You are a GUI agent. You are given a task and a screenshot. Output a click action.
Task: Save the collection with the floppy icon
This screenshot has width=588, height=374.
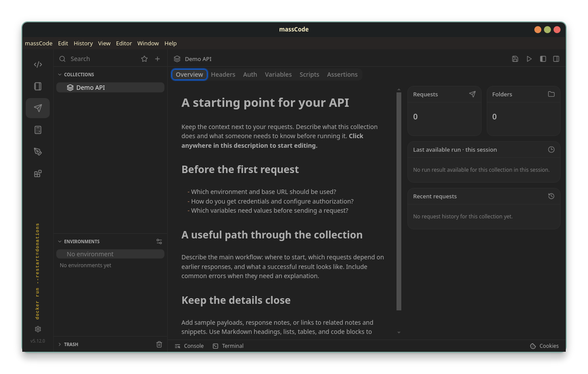click(x=515, y=59)
